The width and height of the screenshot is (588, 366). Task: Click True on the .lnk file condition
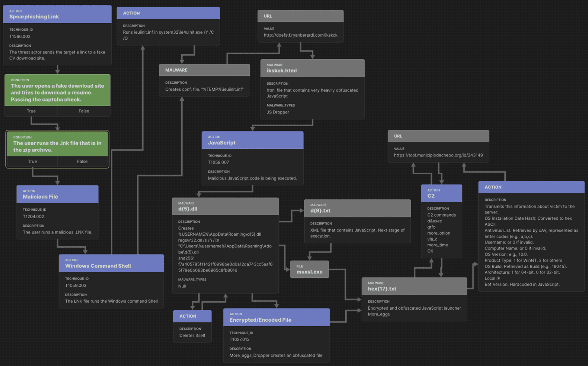pos(32,162)
